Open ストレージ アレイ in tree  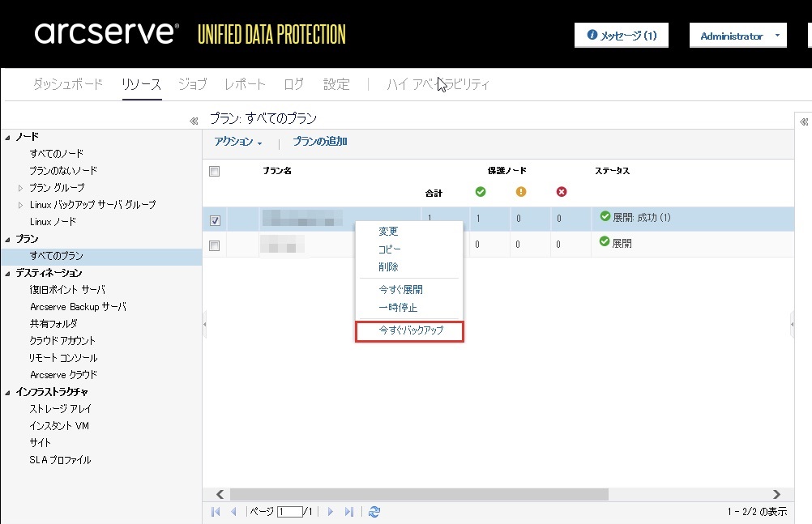(x=60, y=409)
